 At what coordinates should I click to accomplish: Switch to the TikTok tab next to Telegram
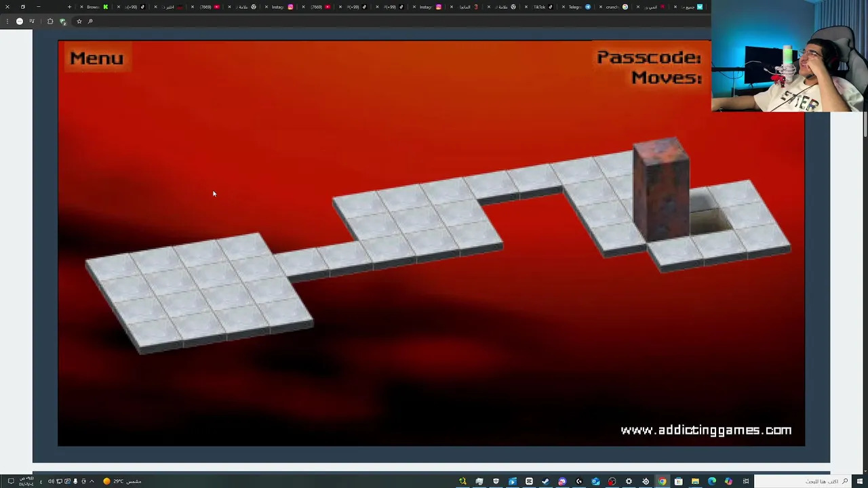coord(539,7)
